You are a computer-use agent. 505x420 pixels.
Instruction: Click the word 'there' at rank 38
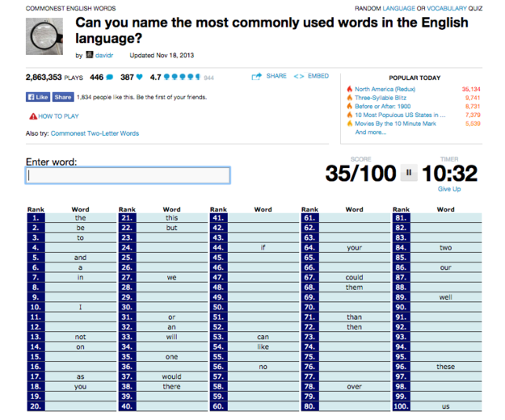[171, 387]
